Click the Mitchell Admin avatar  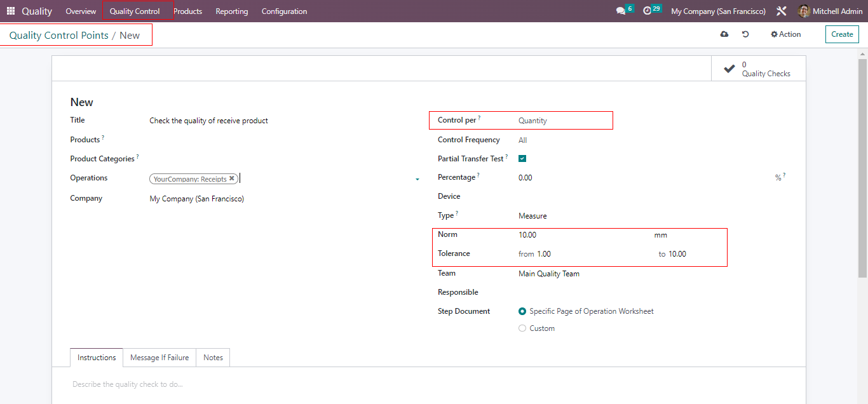tap(804, 11)
